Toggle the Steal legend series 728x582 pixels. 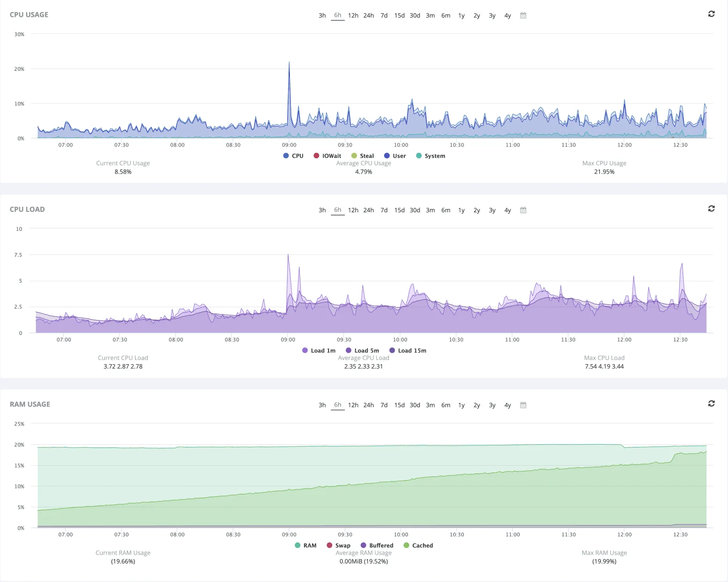[x=363, y=156]
